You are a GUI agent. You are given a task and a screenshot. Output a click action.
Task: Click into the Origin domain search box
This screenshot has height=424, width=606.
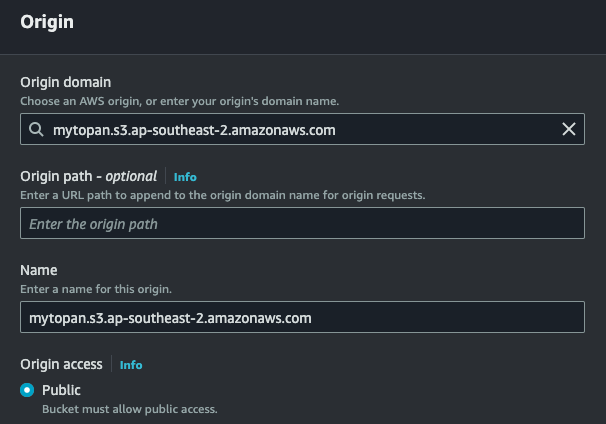coord(300,129)
